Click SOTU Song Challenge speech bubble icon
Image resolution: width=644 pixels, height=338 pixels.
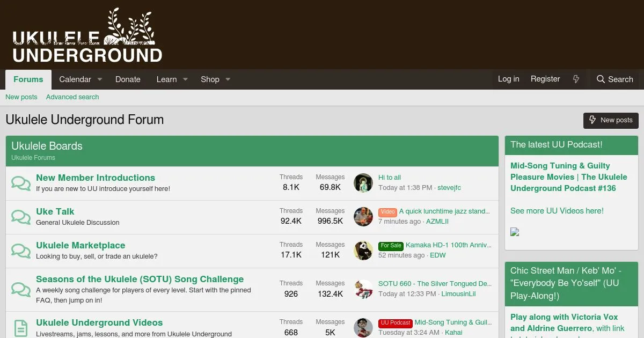[x=21, y=289]
